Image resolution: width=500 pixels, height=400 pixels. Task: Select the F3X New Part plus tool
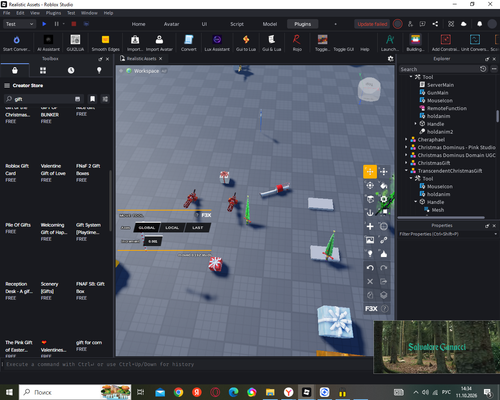[x=370, y=226]
